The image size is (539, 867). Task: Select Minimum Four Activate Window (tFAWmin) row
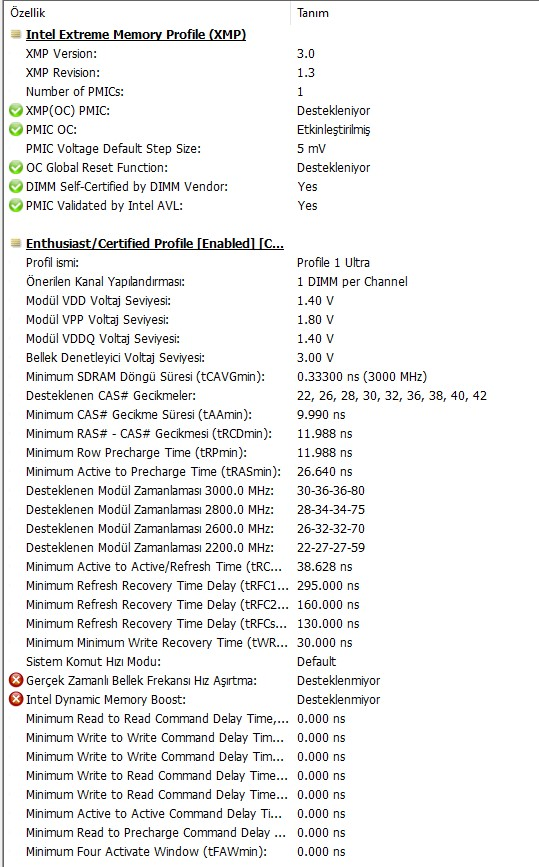click(271, 852)
